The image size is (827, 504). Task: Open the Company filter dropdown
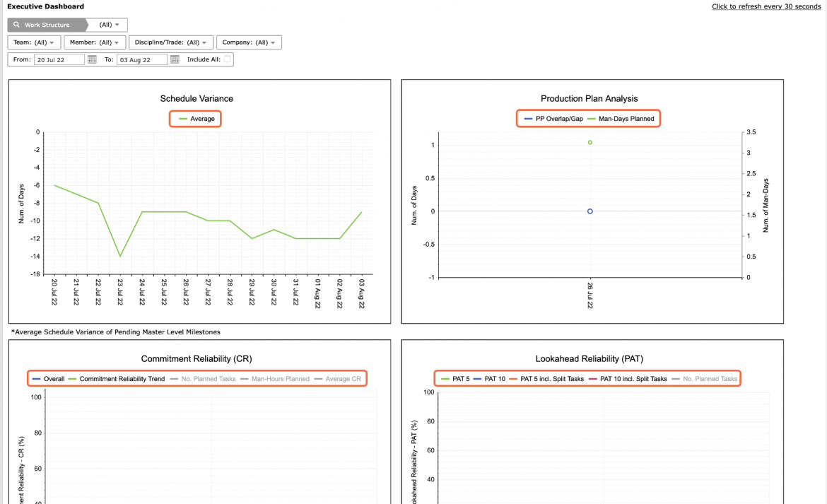click(249, 42)
